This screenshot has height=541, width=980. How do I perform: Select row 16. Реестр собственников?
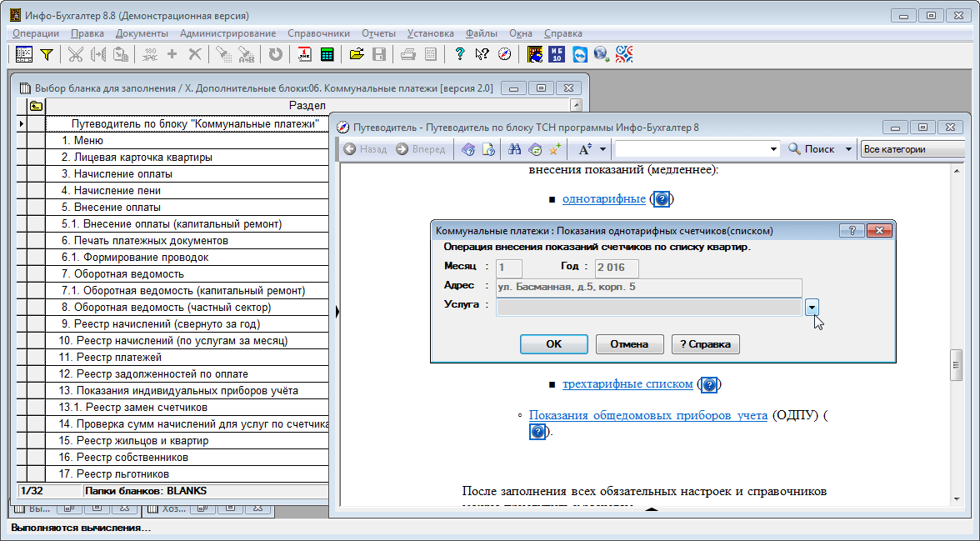pyautogui.click(x=187, y=457)
